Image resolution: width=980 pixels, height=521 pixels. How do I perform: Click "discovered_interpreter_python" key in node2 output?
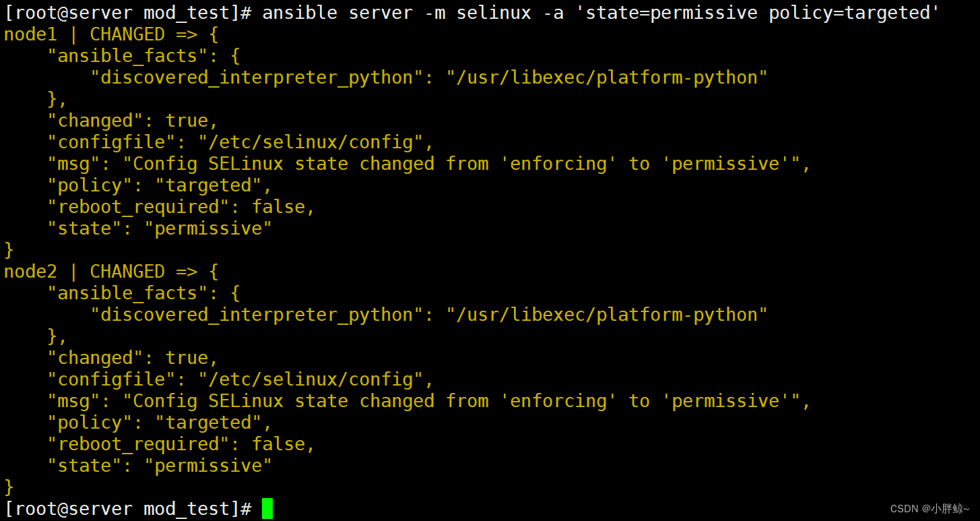(257, 315)
